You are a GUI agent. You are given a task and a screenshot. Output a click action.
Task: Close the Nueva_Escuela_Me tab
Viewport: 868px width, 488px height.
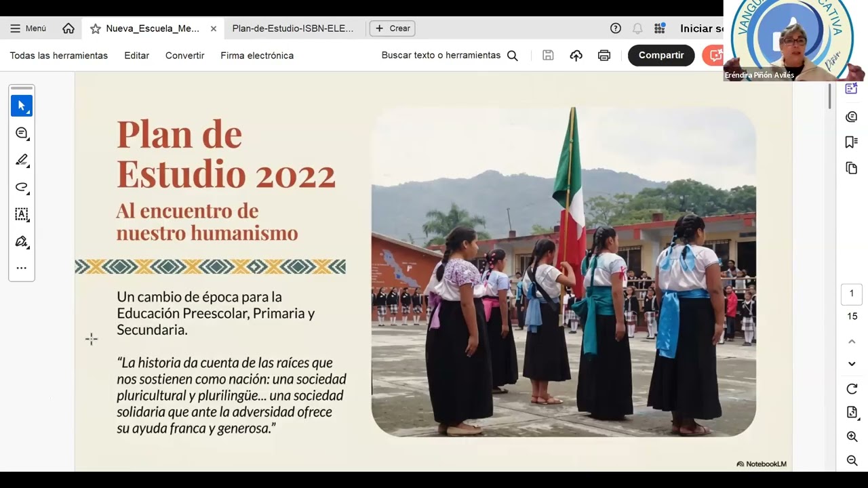[x=214, y=28]
